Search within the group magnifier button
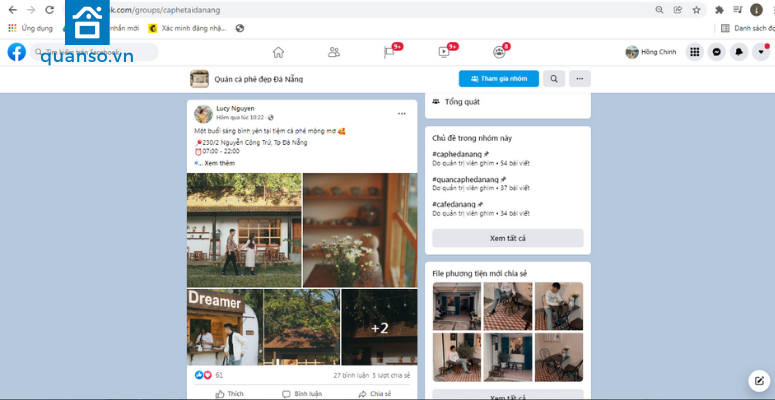775x400 pixels. click(554, 79)
